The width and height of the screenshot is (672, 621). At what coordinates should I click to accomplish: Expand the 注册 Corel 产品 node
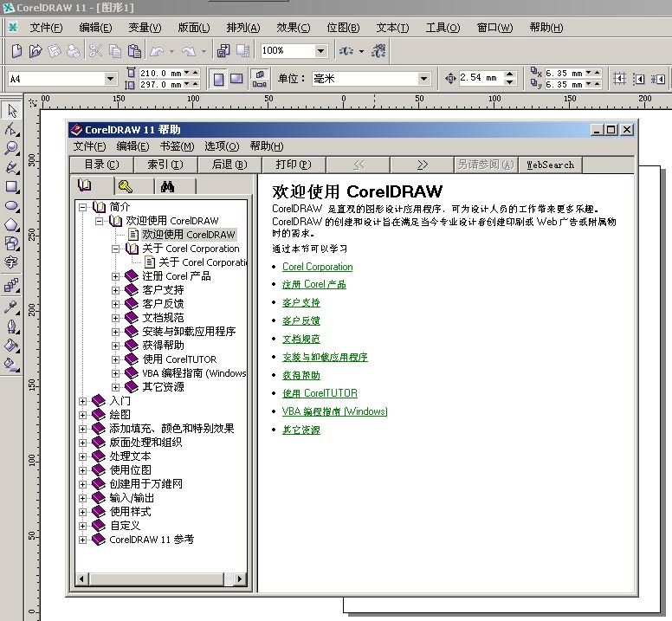tap(116, 276)
